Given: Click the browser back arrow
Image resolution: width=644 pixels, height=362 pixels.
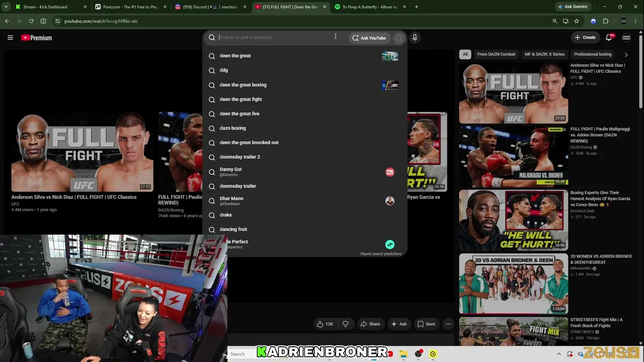Looking at the screenshot, I should pos(7,21).
